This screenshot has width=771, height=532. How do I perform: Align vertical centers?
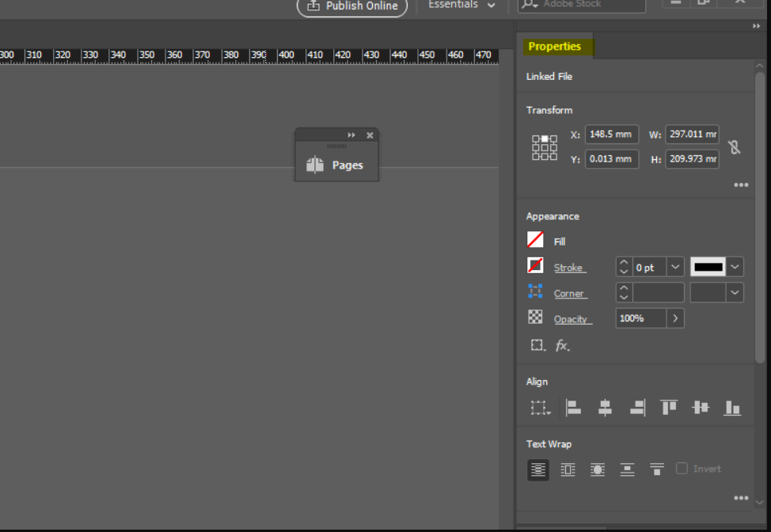pos(701,408)
